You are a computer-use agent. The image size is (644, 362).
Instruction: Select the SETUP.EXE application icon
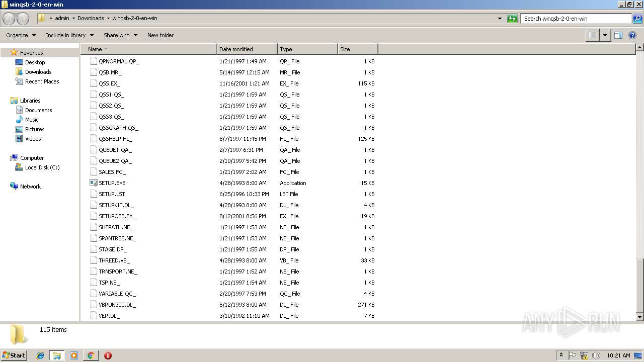[x=93, y=183]
